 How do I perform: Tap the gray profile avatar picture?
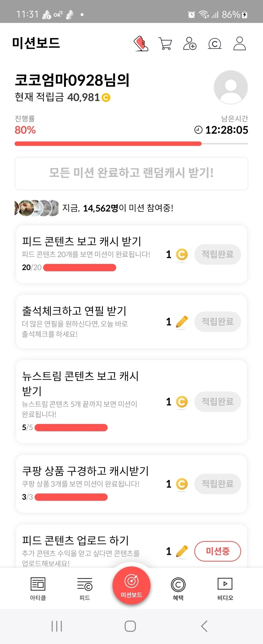(x=231, y=87)
